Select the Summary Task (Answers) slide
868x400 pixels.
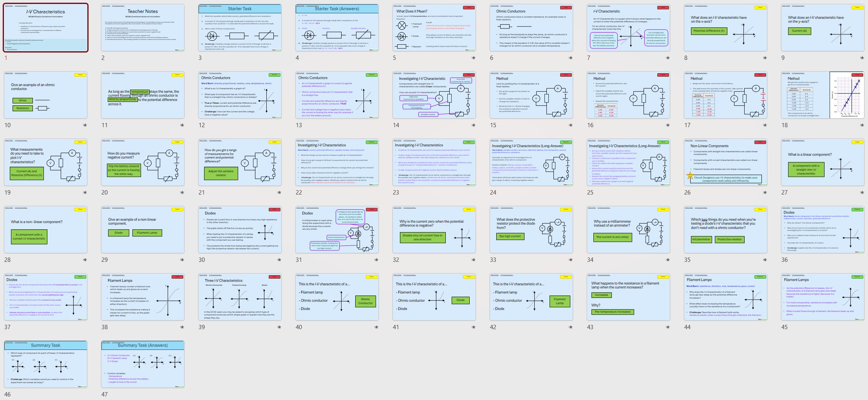(143, 364)
